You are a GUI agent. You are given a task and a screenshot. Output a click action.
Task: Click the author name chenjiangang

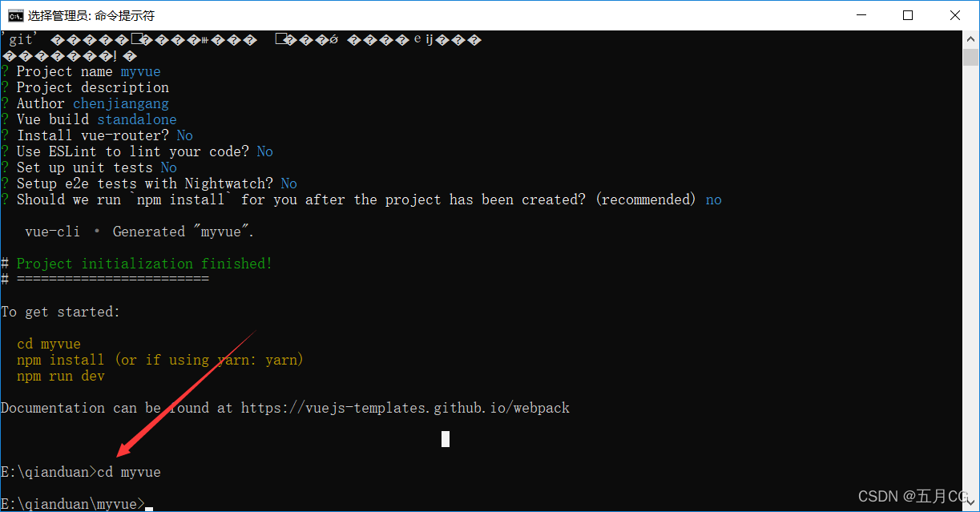[x=121, y=103]
